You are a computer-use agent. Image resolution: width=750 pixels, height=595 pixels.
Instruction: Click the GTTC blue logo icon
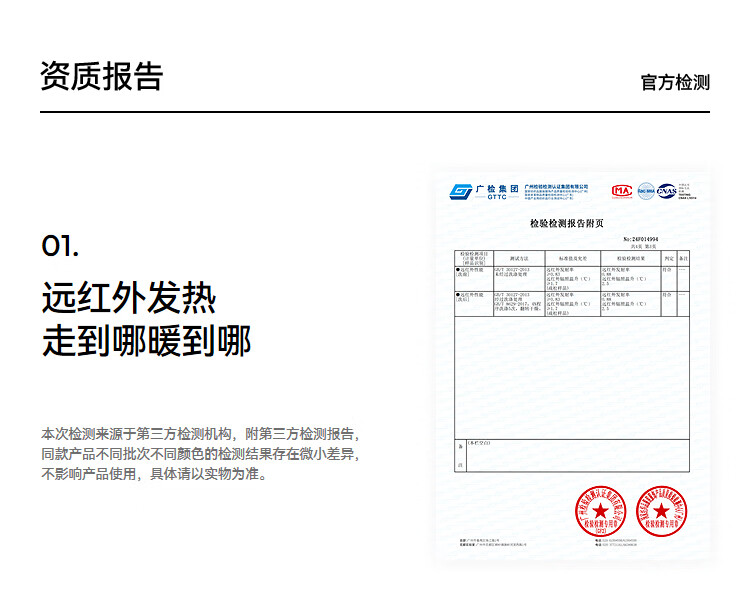coord(461,191)
